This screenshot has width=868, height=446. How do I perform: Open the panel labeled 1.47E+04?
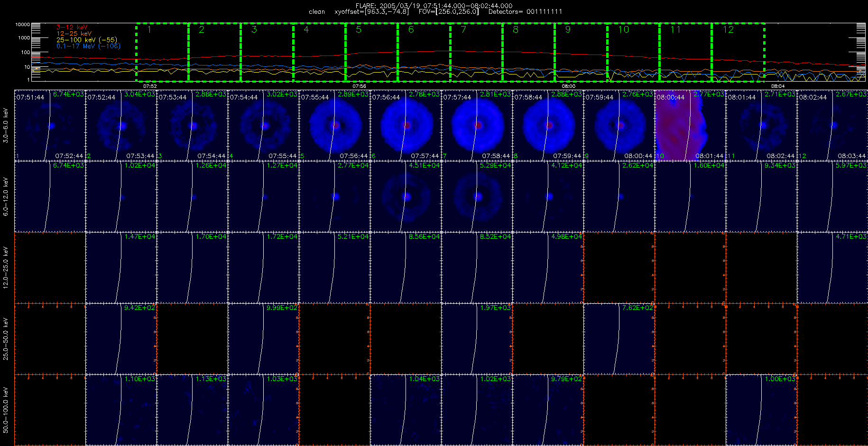tap(121, 268)
